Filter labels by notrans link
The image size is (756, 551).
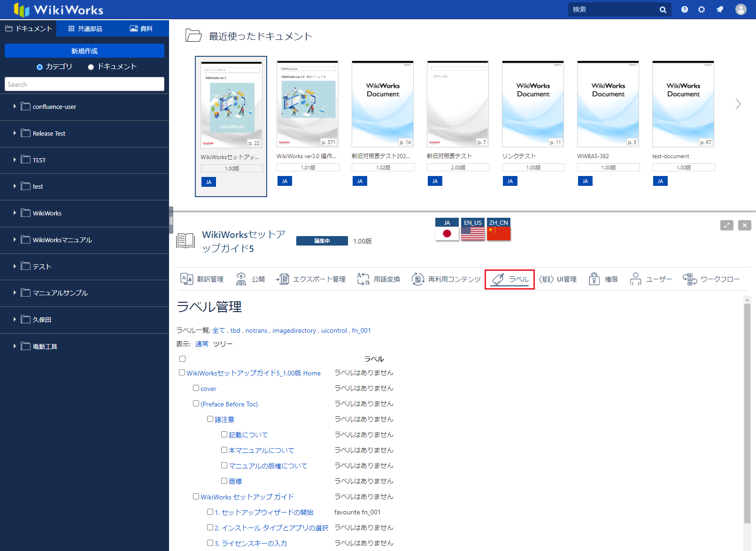256,330
